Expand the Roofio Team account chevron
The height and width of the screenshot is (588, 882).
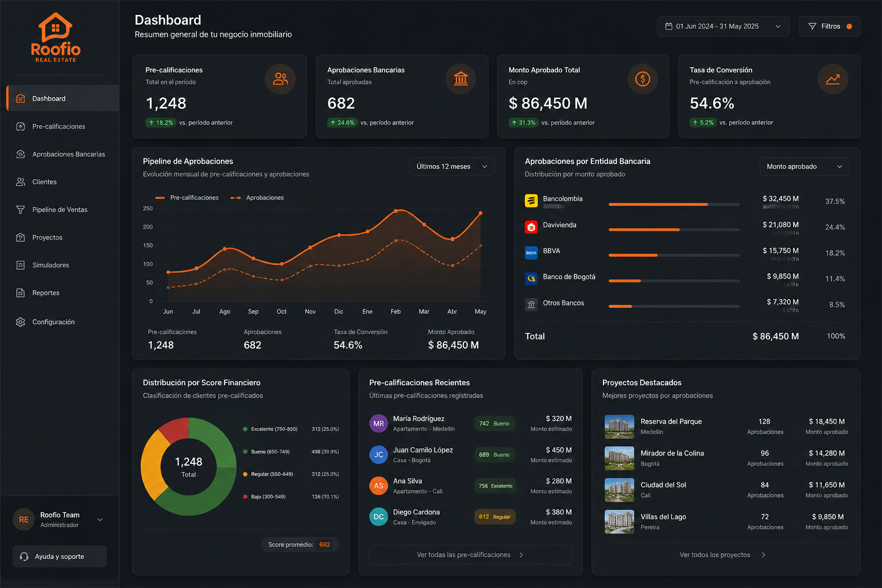click(100, 520)
